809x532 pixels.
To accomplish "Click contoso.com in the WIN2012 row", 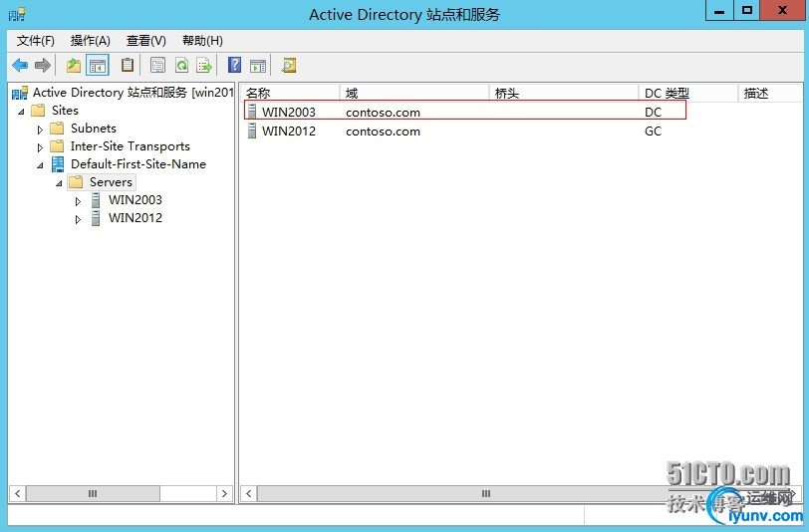I will point(383,132).
